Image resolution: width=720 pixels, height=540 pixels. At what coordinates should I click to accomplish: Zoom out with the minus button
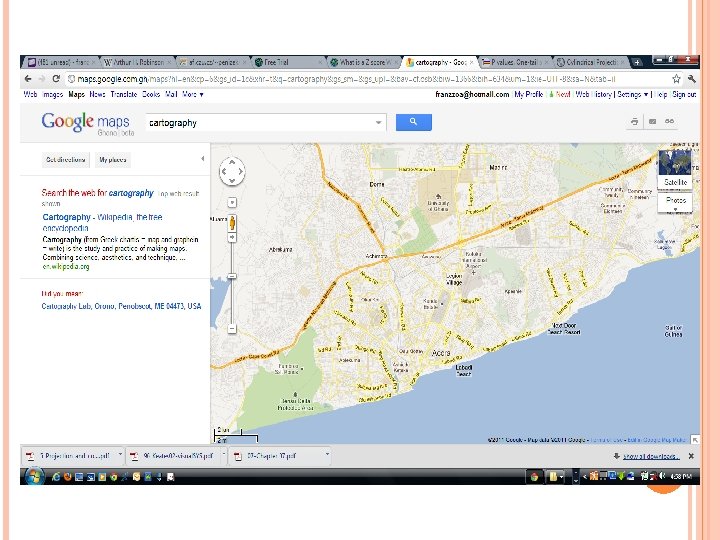(232, 329)
